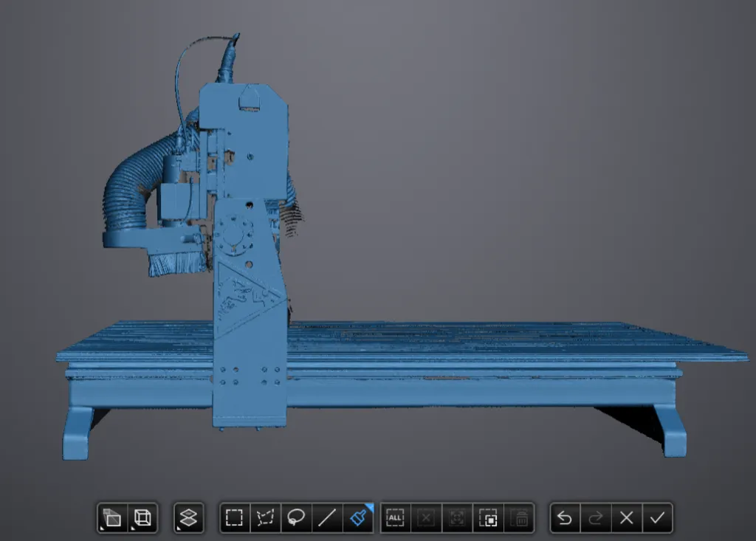Viewport: 756px width, 541px height.
Task: Click the round flange on gantry plate
Action: pos(236,237)
